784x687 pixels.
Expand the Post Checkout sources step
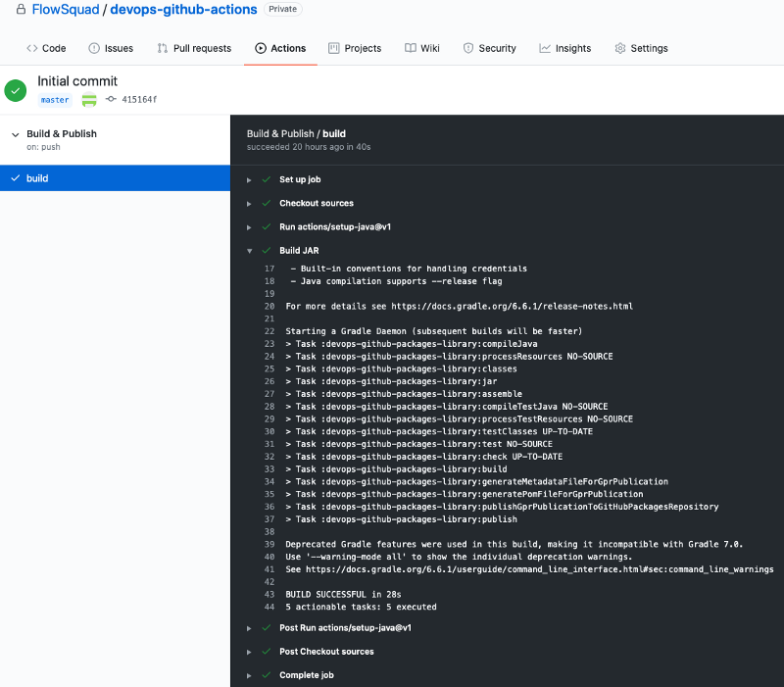[250, 652]
